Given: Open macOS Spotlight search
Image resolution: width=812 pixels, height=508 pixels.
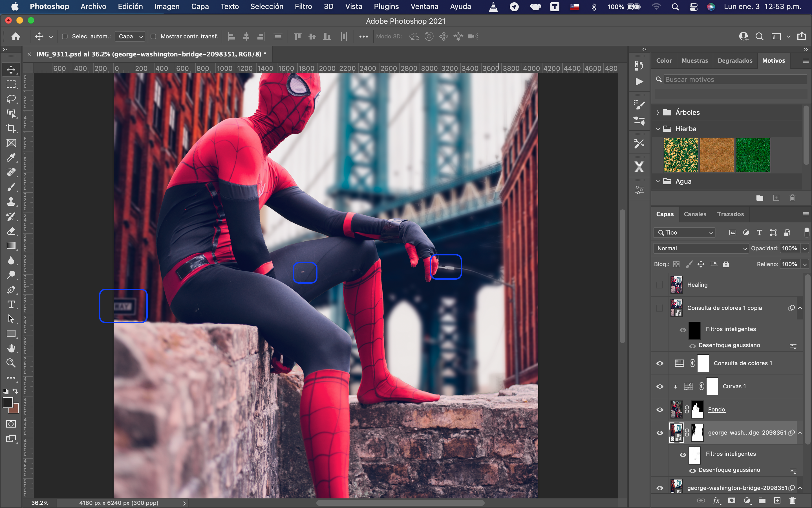Looking at the screenshot, I should 675,7.
